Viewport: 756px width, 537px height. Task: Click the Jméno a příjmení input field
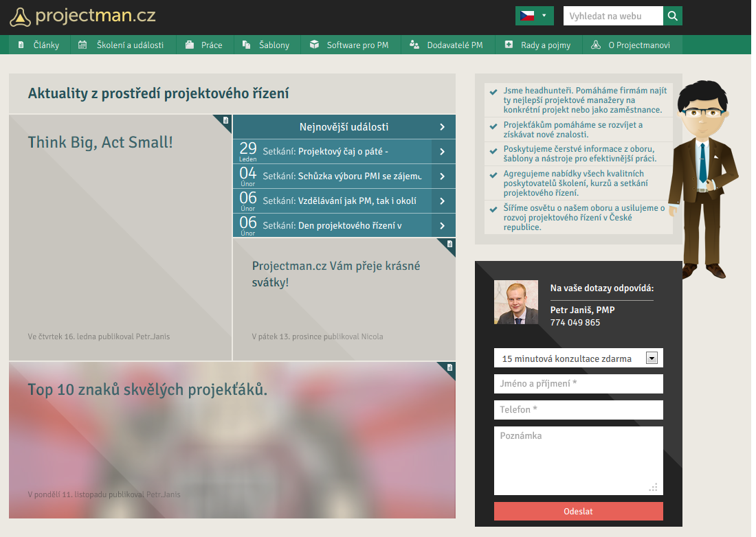(578, 384)
